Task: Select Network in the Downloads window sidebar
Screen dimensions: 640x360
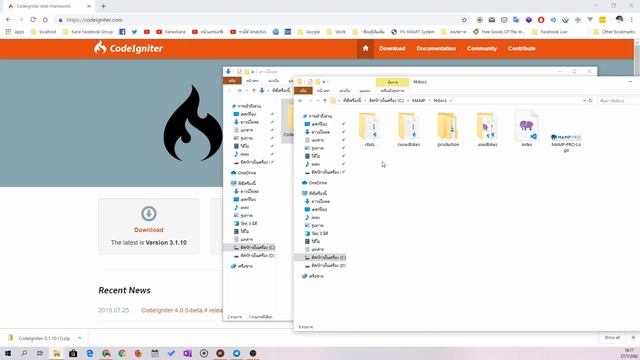Action: point(242,266)
